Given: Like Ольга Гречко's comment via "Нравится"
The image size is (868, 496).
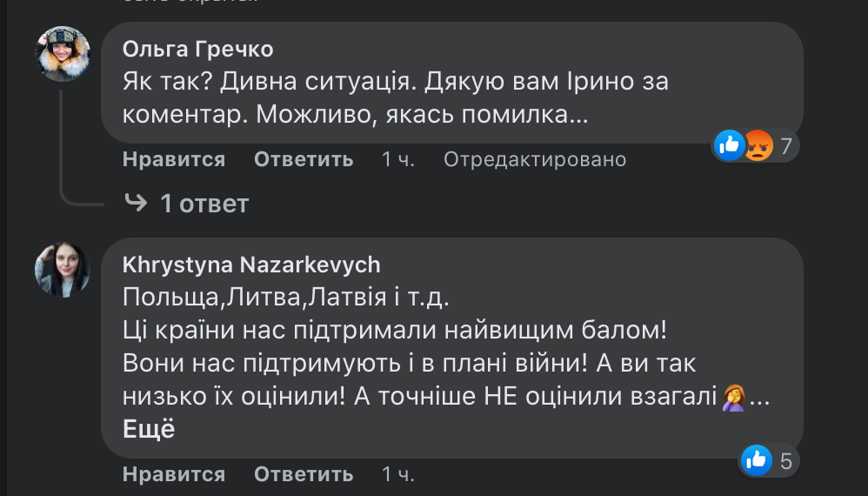Looking at the screenshot, I should pyautogui.click(x=174, y=159).
